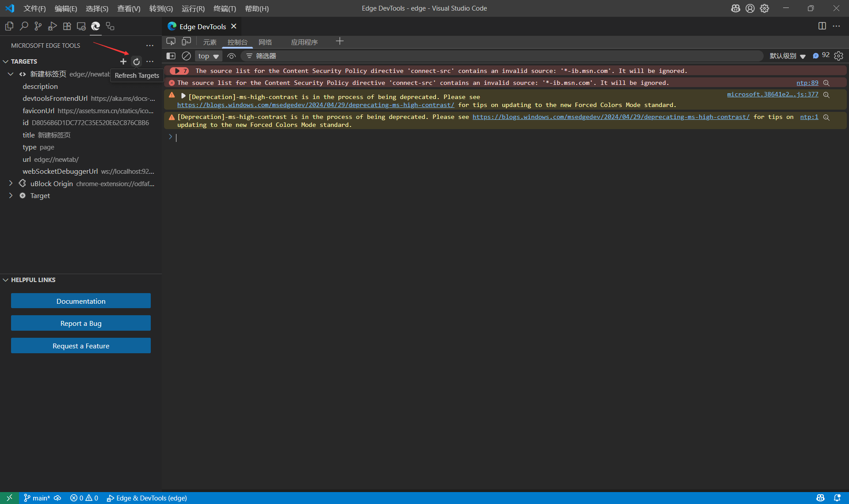Switch to the 应用程序 tab
This screenshot has width=849, height=504.
304,42
